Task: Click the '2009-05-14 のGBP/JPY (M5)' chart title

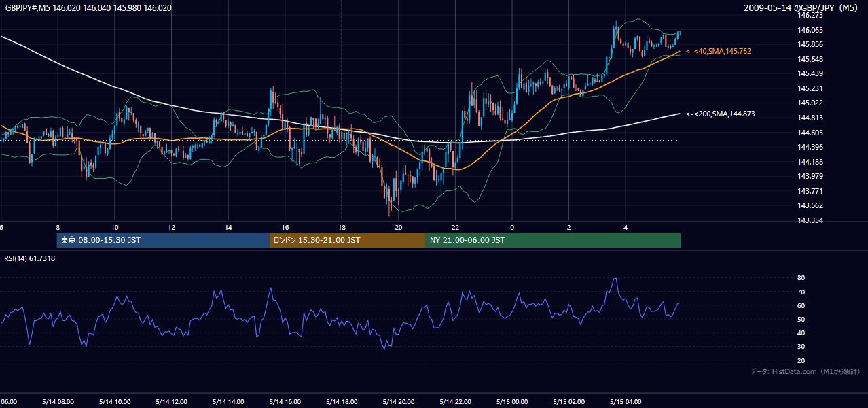Action: point(802,8)
